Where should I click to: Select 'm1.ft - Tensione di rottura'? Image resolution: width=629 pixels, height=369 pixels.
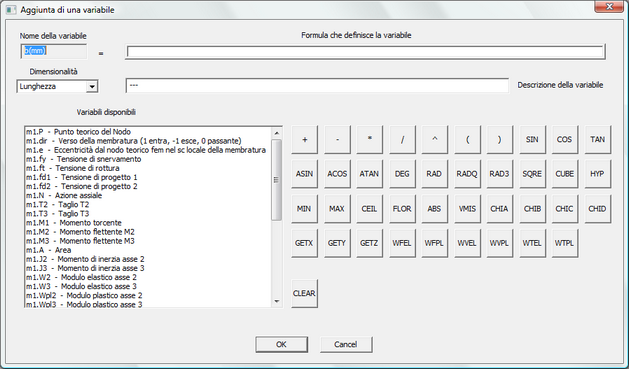coord(148,168)
